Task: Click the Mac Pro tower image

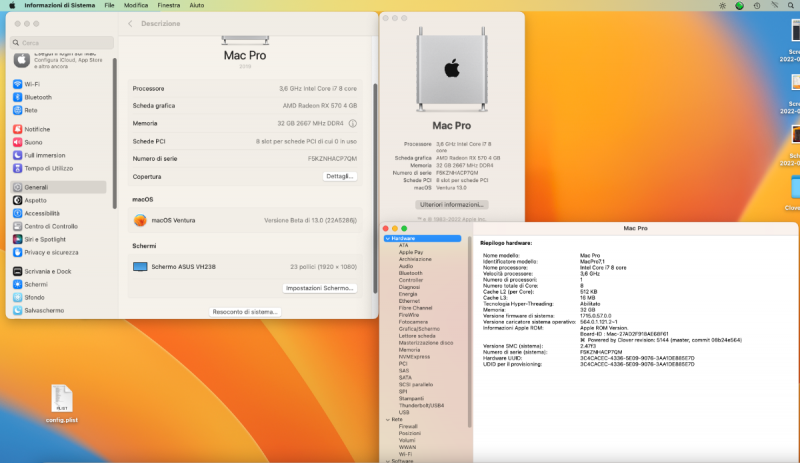Action: 452,69
